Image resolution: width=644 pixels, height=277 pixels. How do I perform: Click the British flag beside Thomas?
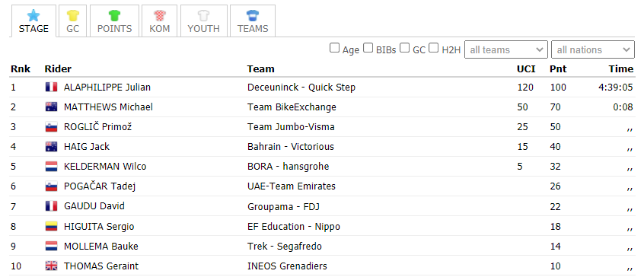pos(51,266)
